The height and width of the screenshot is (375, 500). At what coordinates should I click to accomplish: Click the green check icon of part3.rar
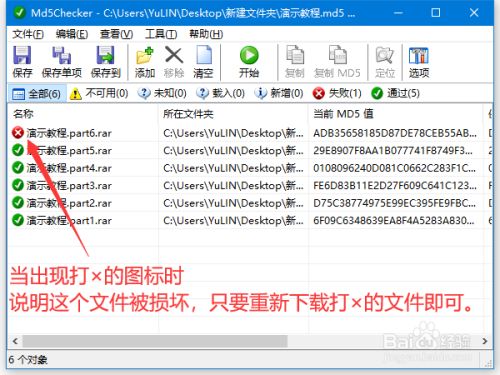(x=18, y=185)
